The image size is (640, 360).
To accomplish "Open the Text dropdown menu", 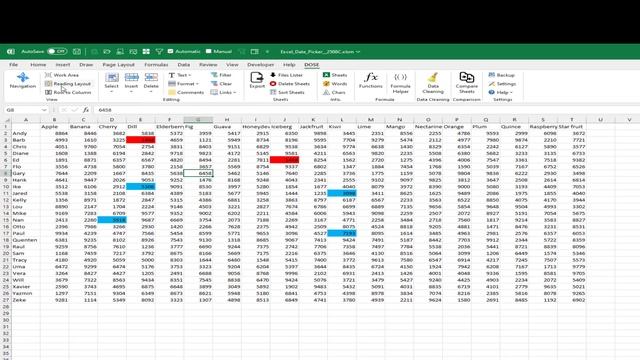I will [180, 75].
